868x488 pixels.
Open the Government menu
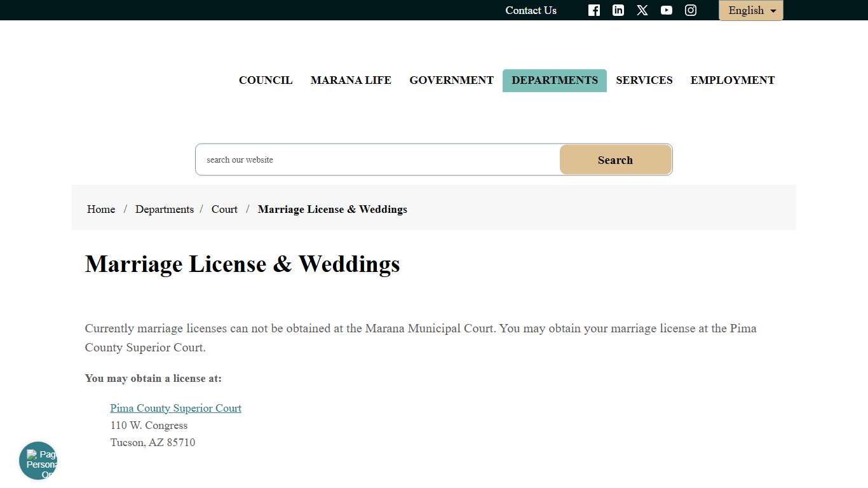(451, 80)
